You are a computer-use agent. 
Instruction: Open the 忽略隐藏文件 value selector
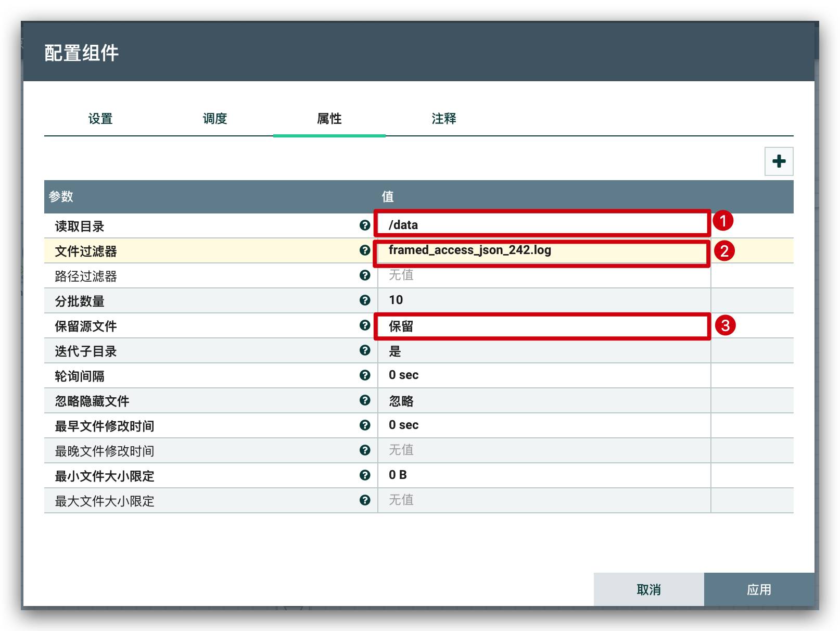[x=541, y=401]
